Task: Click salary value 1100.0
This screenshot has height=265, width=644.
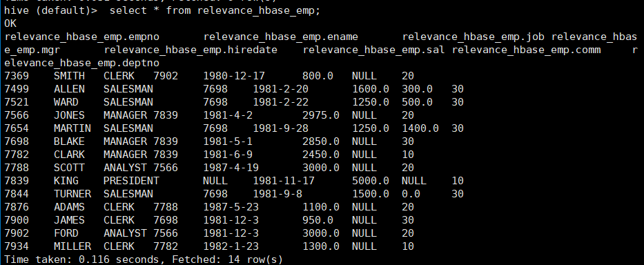Action: tap(321, 206)
